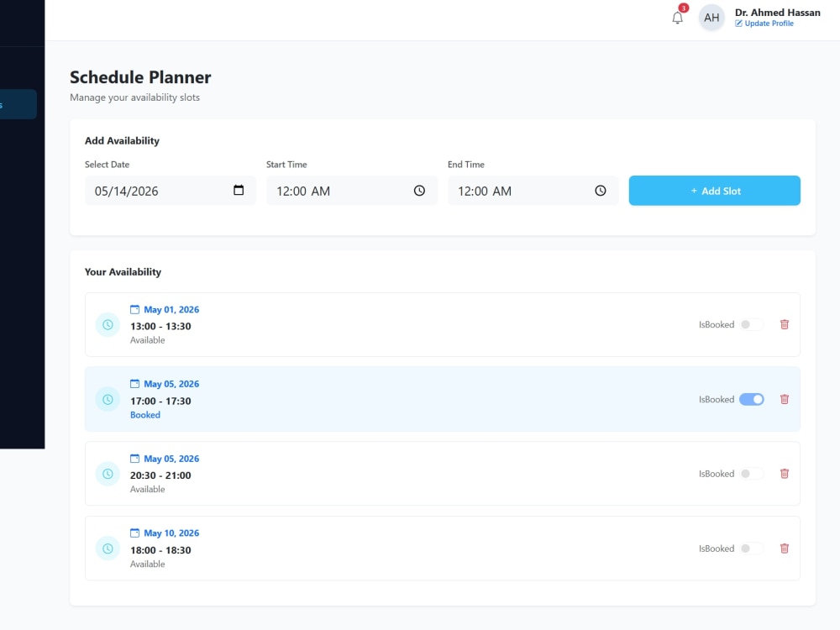The width and height of the screenshot is (840, 630).
Task: Click the Add Slot button
Action: (715, 191)
